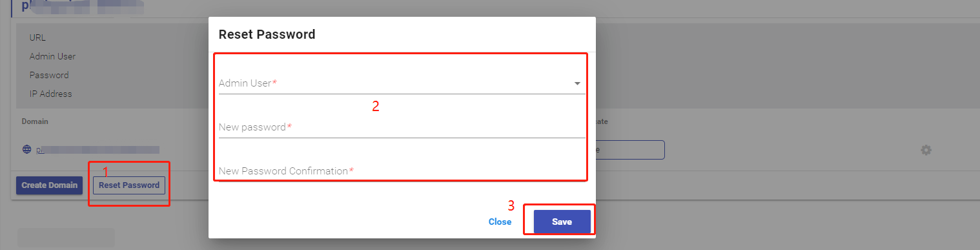
Task: Click the partially hidden certificate column header
Action: pos(602,121)
